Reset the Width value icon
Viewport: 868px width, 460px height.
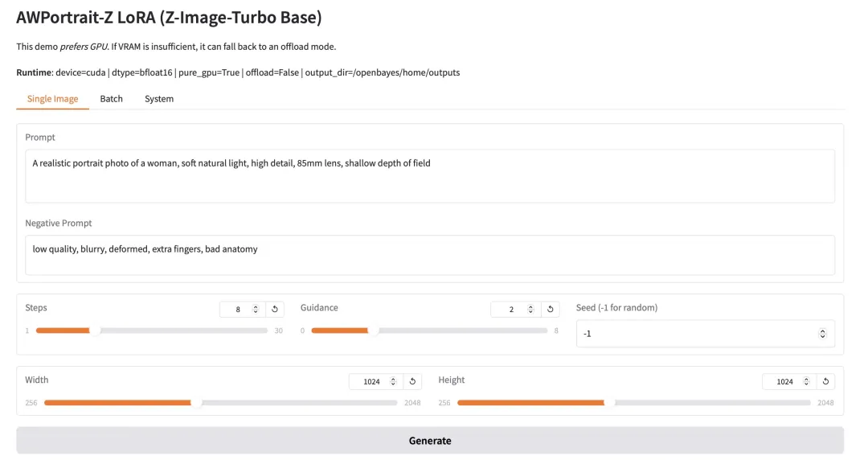coord(412,381)
